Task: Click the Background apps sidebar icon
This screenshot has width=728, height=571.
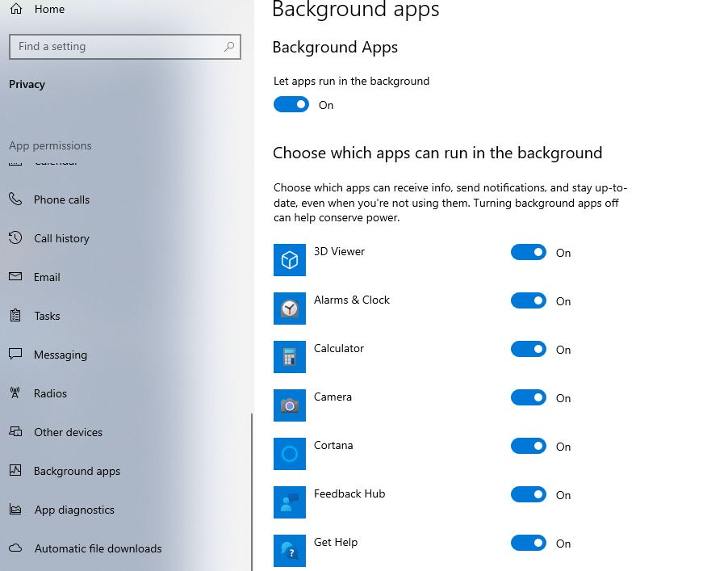Action: tap(15, 470)
